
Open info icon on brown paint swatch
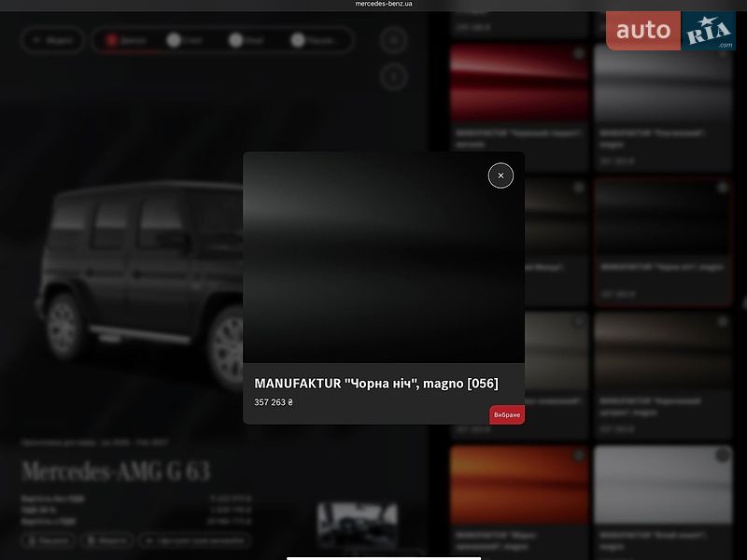tap(722, 322)
